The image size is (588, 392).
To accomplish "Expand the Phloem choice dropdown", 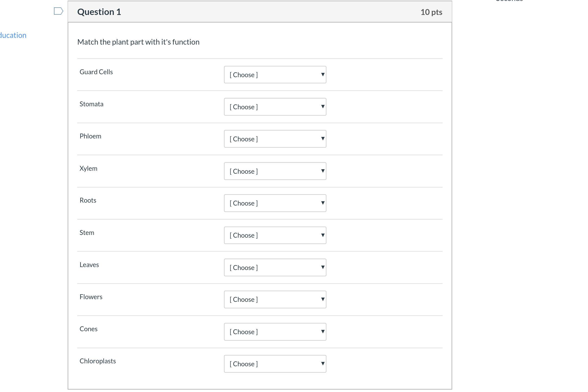I will [275, 139].
